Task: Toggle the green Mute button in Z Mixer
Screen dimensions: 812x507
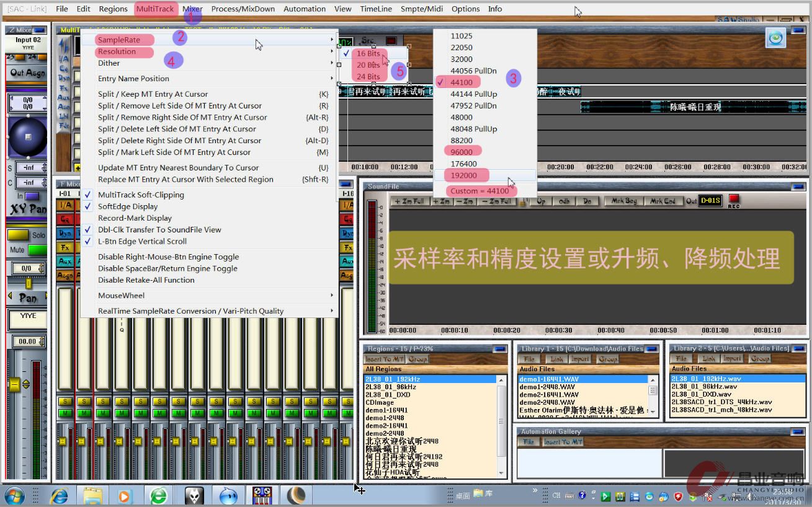Action: click(37, 250)
